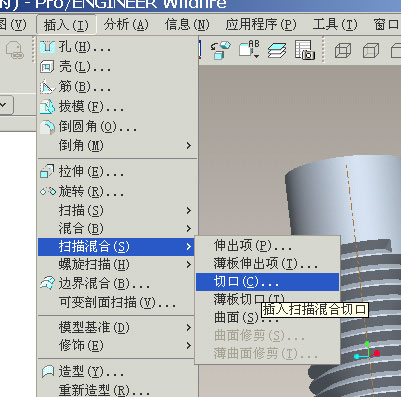Click the coordinate system triad on model

pyautogui.click(x=367, y=351)
